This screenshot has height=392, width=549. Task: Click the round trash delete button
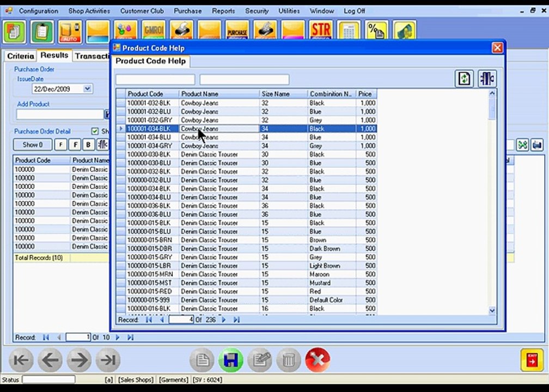pos(289,360)
